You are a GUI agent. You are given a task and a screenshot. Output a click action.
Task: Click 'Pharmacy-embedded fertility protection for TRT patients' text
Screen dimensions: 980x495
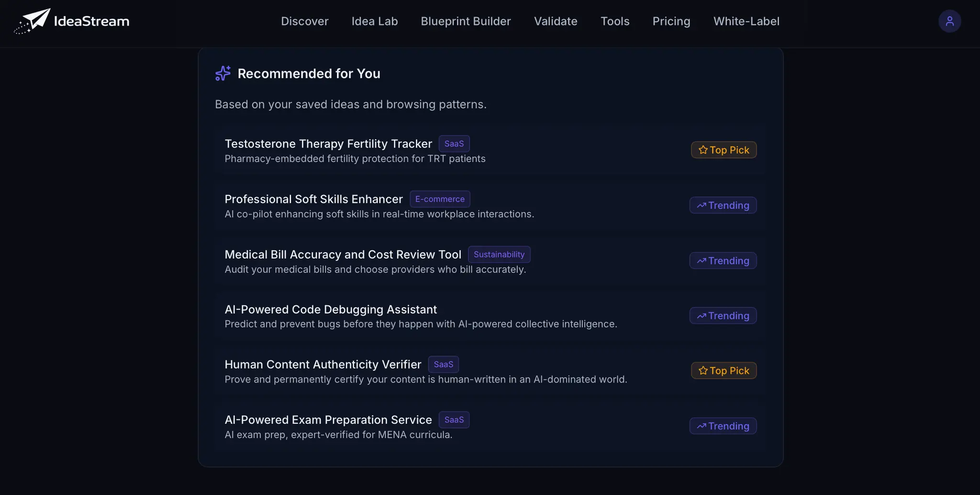click(355, 159)
